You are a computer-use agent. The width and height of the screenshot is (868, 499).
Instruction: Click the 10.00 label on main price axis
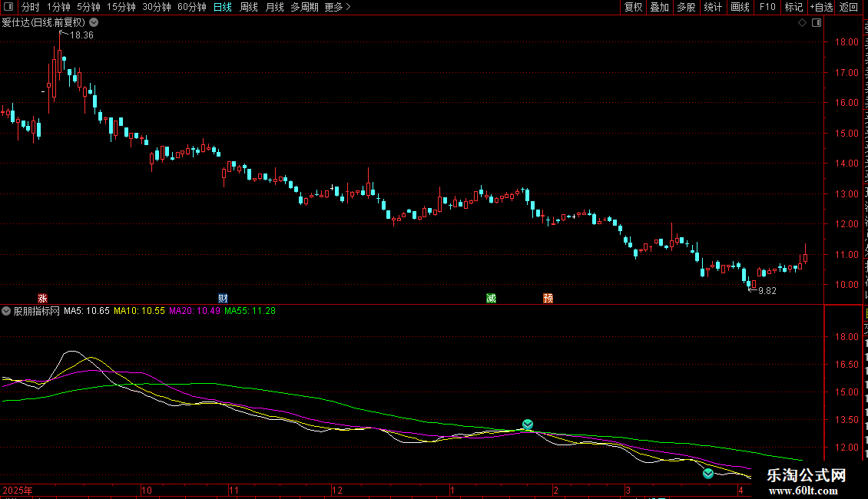coord(846,285)
